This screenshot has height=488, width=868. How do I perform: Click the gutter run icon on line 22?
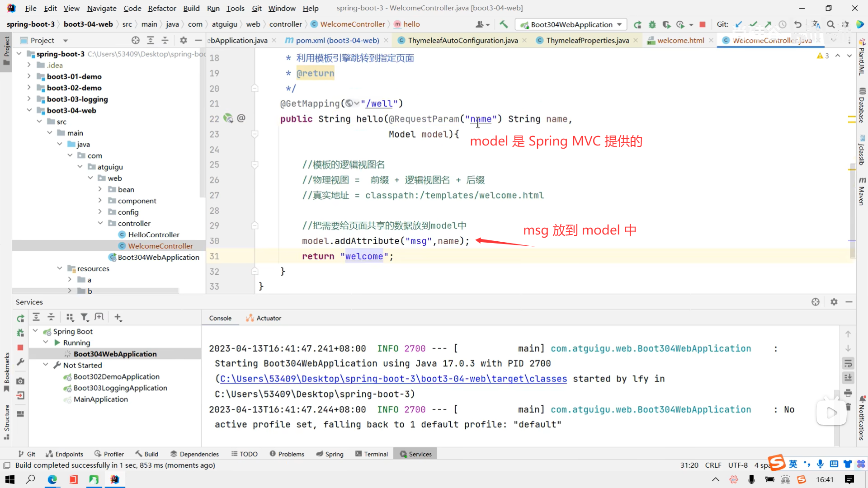[228, 118]
